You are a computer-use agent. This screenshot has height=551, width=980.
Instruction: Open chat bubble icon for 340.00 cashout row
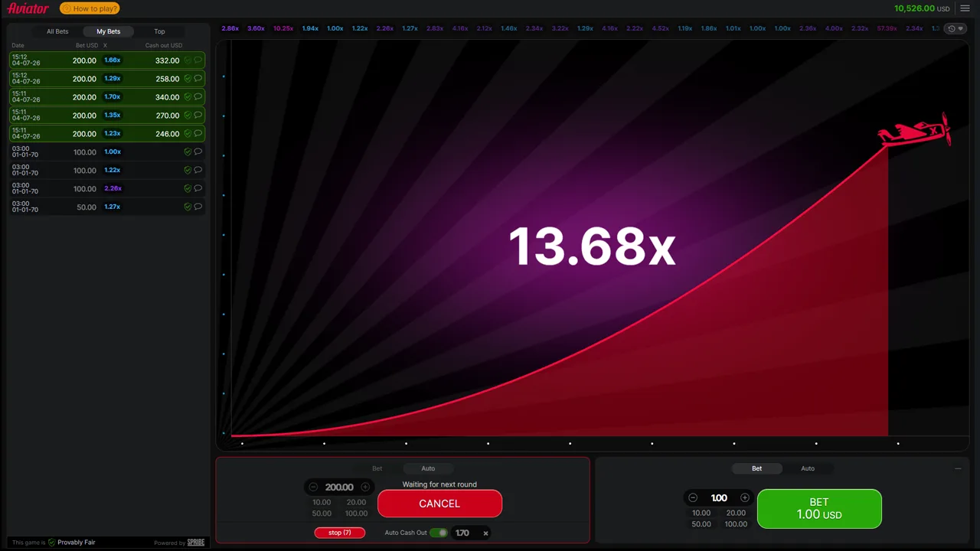coord(198,96)
